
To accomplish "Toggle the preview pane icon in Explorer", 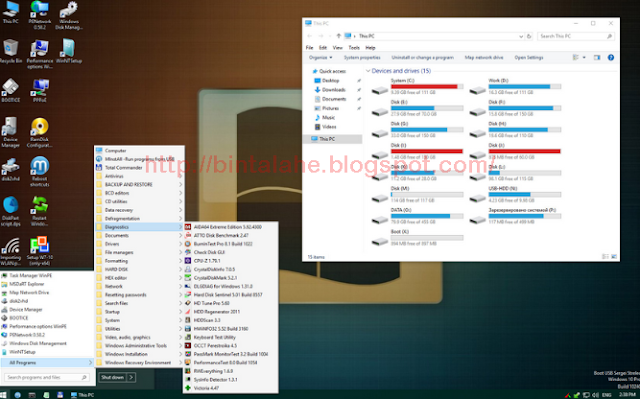I will click(597, 58).
